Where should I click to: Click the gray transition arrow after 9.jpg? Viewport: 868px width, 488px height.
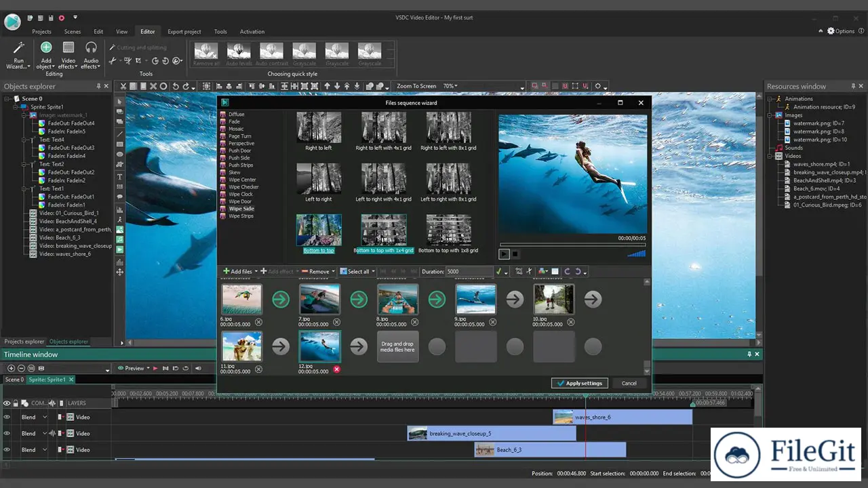(515, 299)
